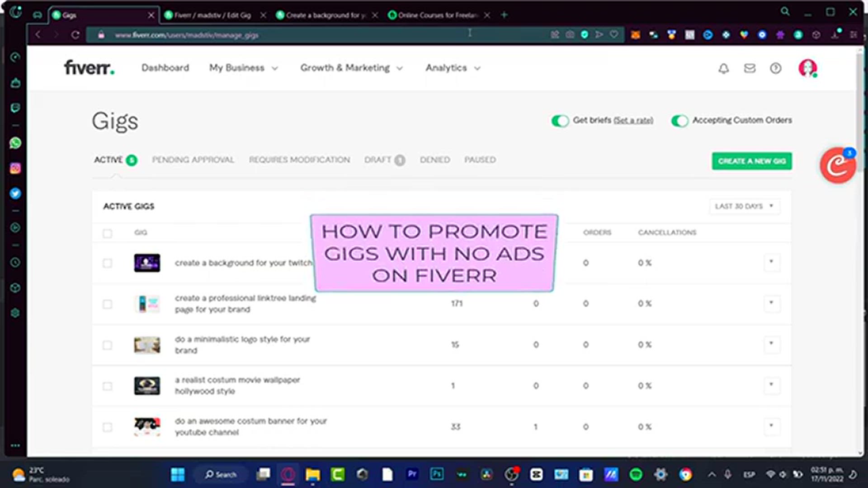Open the linktree gig thumbnail image

147,304
